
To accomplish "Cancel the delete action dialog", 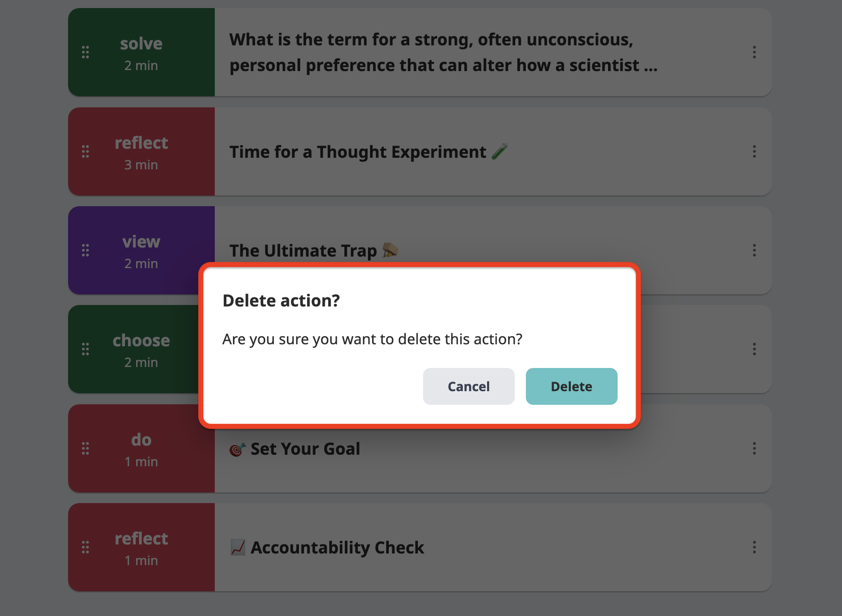I will tap(468, 386).
